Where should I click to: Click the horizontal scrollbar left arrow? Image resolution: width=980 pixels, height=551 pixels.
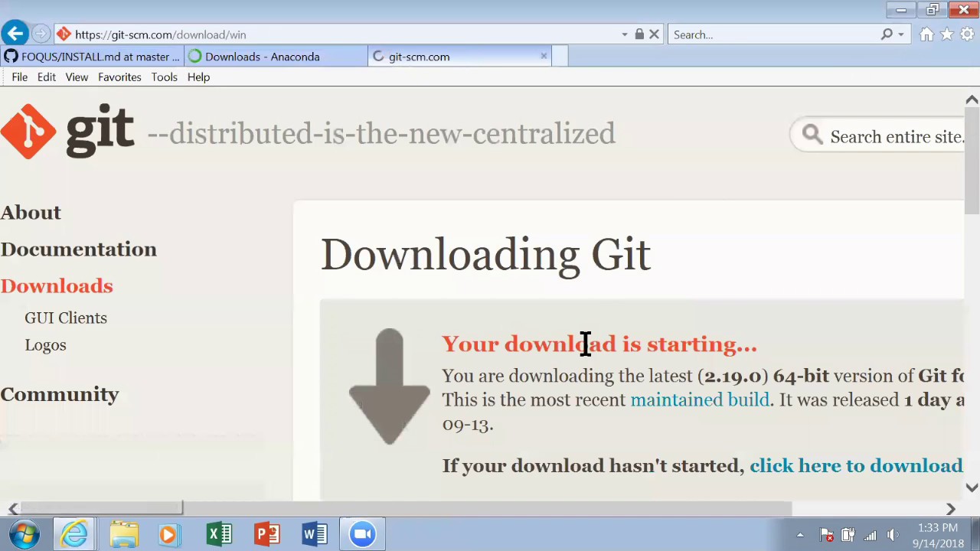click(x=13, y=509)
